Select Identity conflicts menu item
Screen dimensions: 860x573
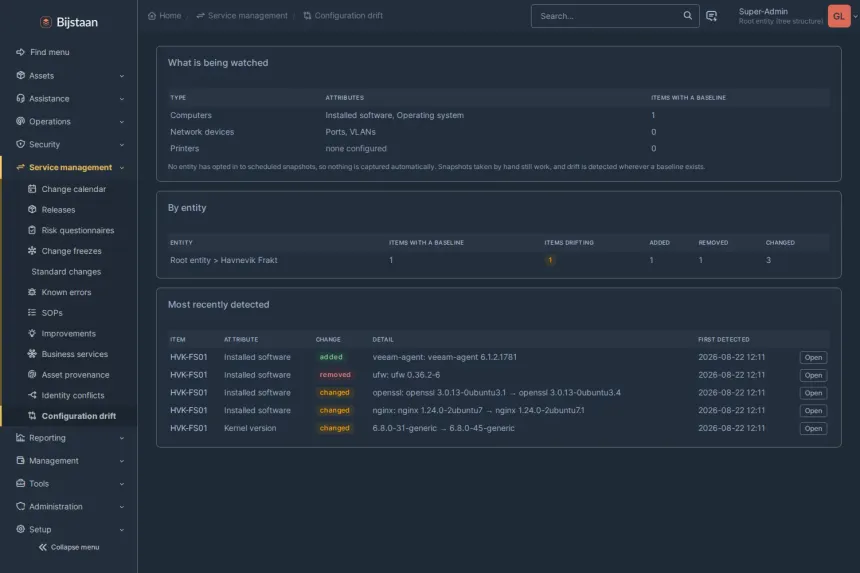pos(73,395)
